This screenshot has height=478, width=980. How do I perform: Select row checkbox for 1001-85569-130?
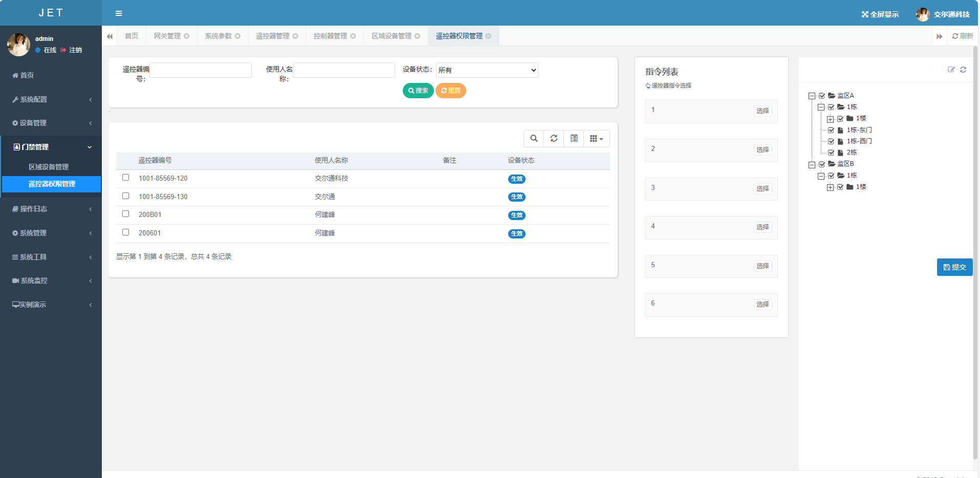[125, 196]
